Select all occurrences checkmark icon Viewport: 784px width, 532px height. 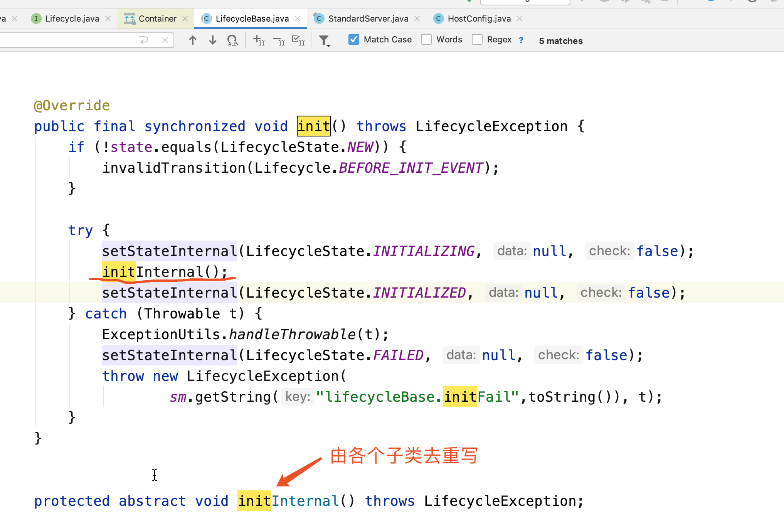click(x=298, y=40)
